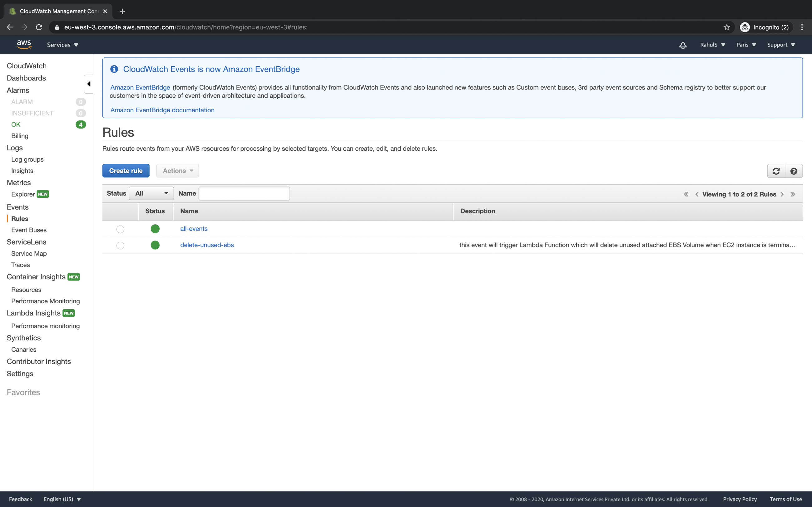812x507 pixels.
Task: Open the Status All dropdown
Action: click(x=151, y=193)
